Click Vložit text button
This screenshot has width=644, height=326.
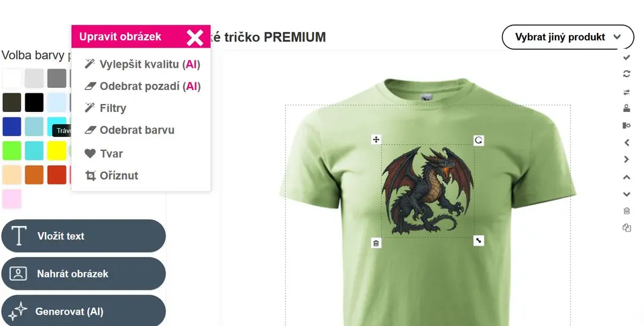point(83,235)
